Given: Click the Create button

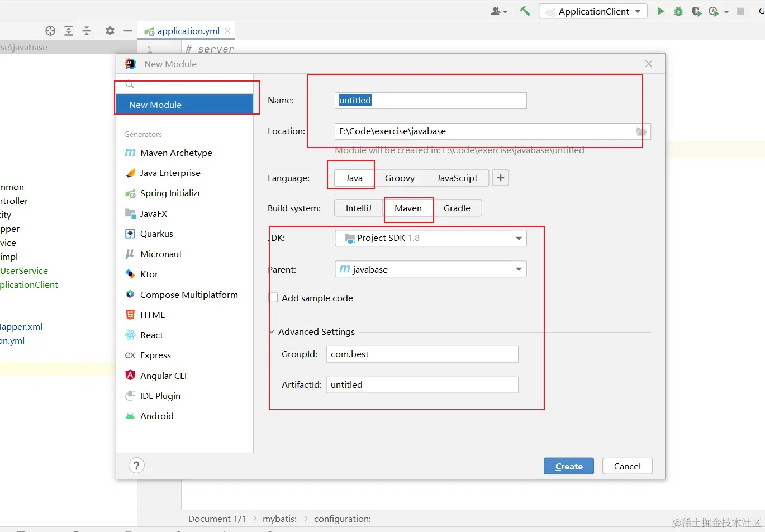Looking at the screenshot, I should tap(569, 466).
